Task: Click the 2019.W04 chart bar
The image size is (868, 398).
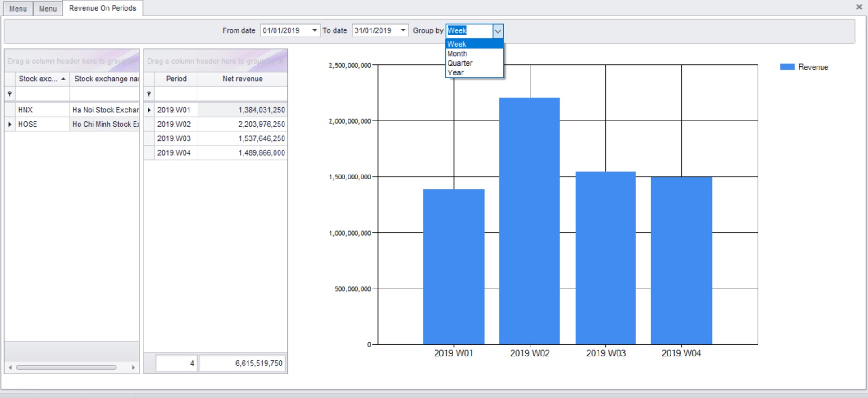Action: (x=681, y=261)
